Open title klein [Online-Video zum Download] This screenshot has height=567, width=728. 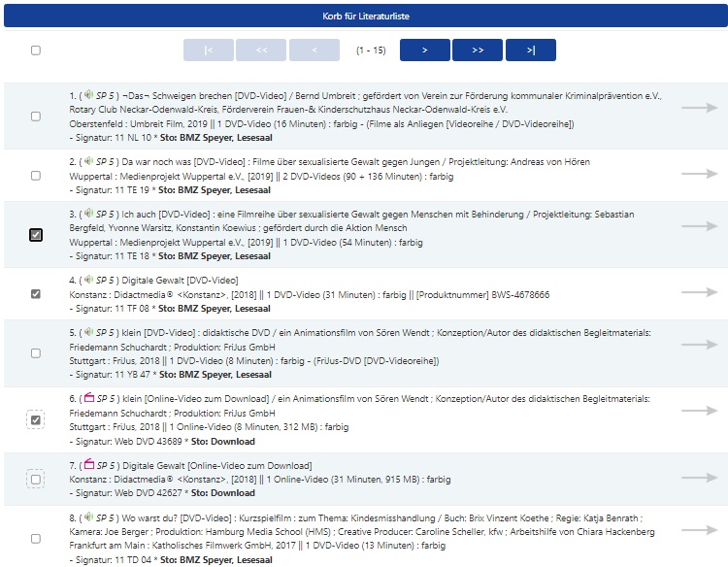[196, 398]
